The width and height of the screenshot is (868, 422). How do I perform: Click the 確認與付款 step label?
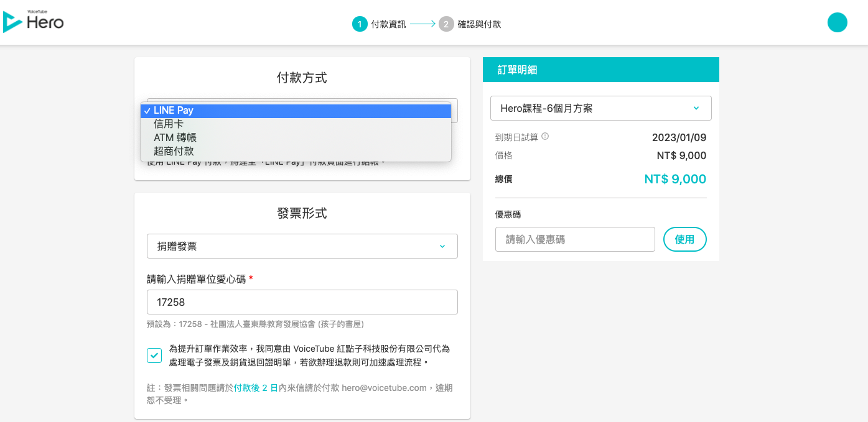(x=479, y=24)
